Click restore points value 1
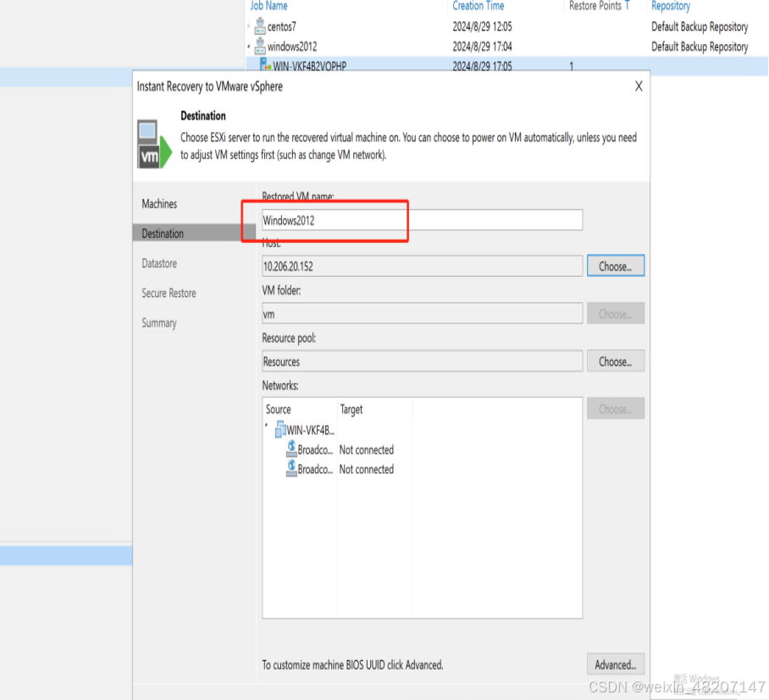This screenshot has height=700, width=769. [572, 66]
